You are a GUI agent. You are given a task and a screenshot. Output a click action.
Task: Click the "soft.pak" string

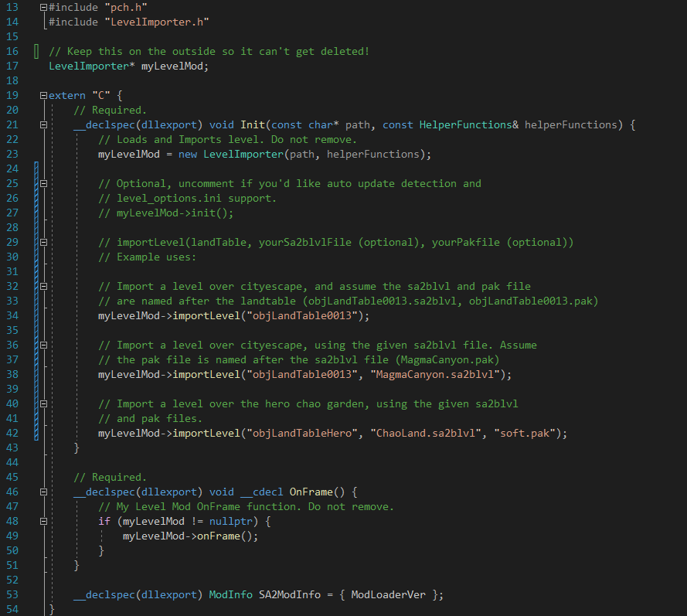(x=525, y=434)
